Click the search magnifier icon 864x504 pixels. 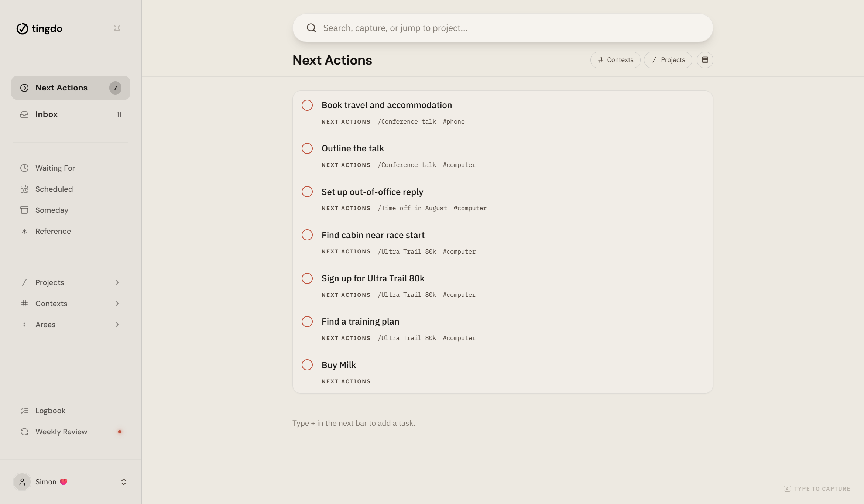point(311,28)
